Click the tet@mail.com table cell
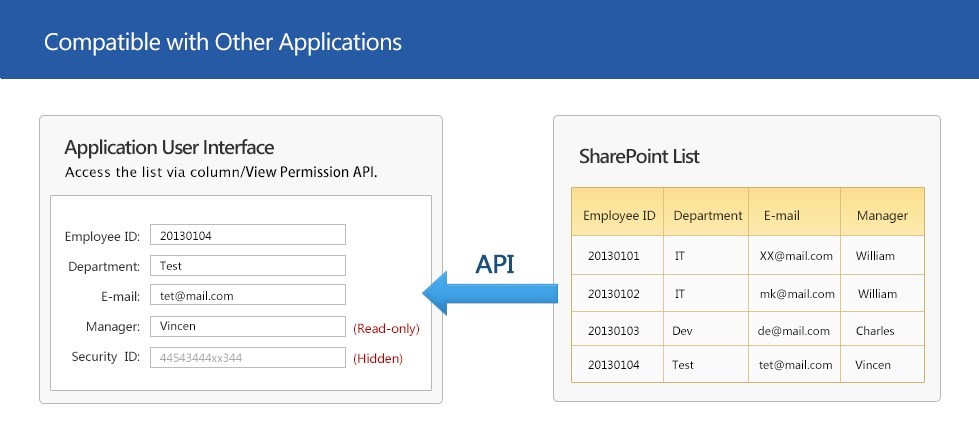The height and width of the screenshot is (435, 979). 795,365
